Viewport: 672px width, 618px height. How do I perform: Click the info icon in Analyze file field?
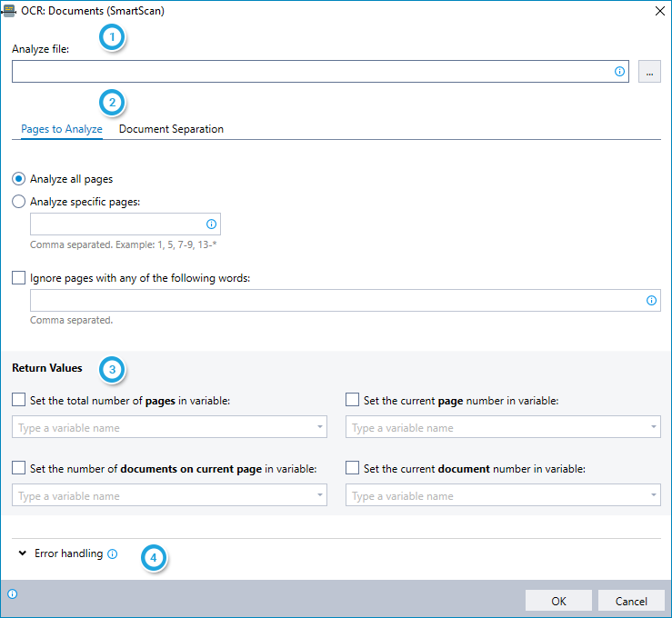click(619, 72)
